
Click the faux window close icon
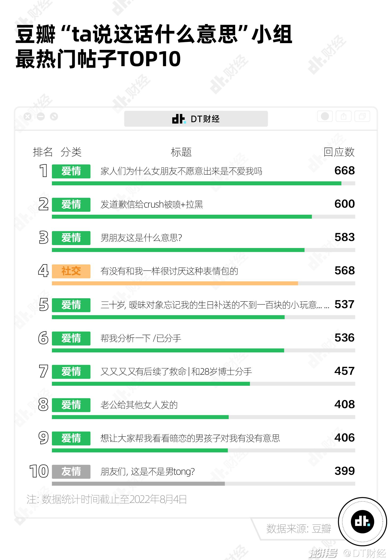point(27,117)
